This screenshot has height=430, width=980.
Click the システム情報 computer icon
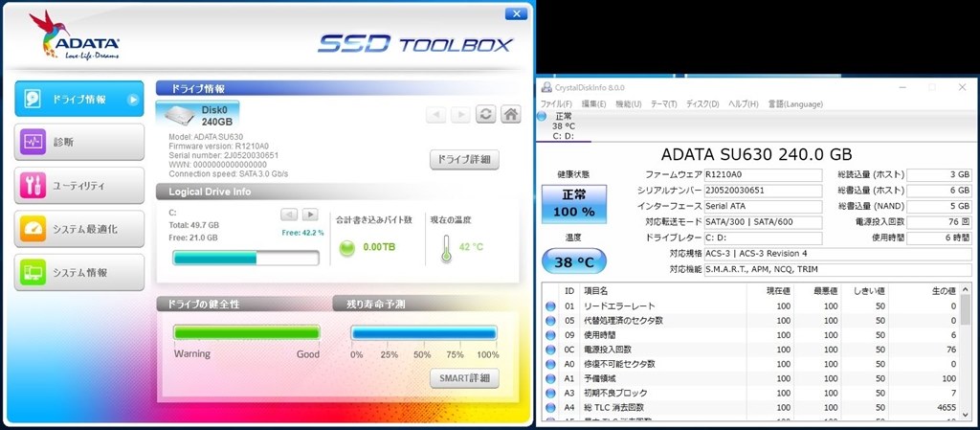tap(33, 273)
